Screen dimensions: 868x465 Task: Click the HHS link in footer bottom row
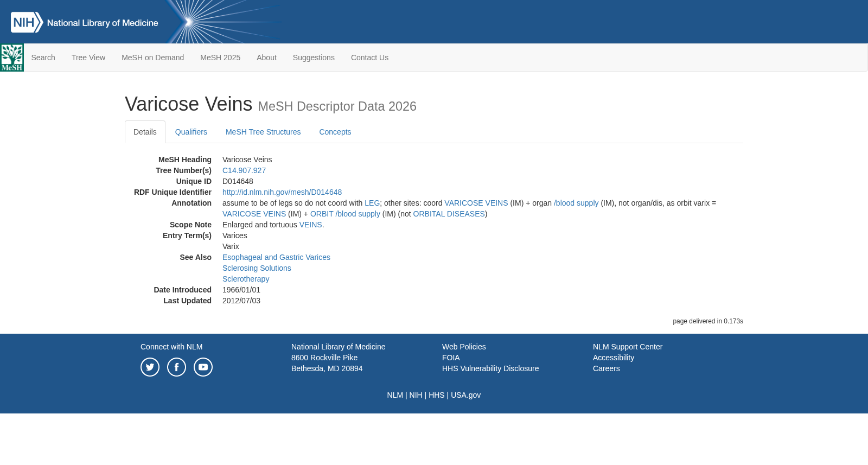(x=436, y=395)
